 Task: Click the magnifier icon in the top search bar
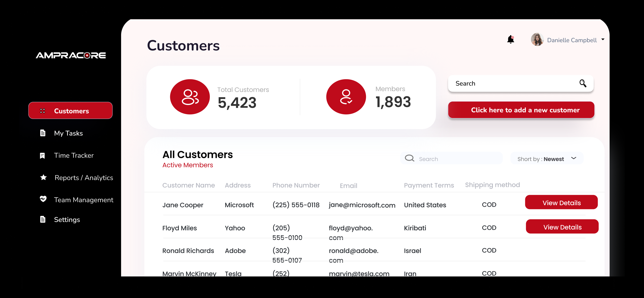(583, 83)
